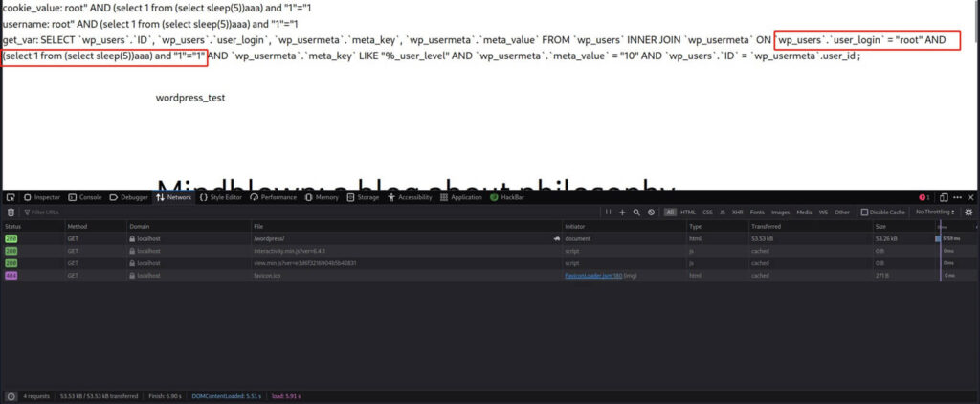Open the Application tab
980x404 pixels.
pyautogui.click(x=461, y=197)
